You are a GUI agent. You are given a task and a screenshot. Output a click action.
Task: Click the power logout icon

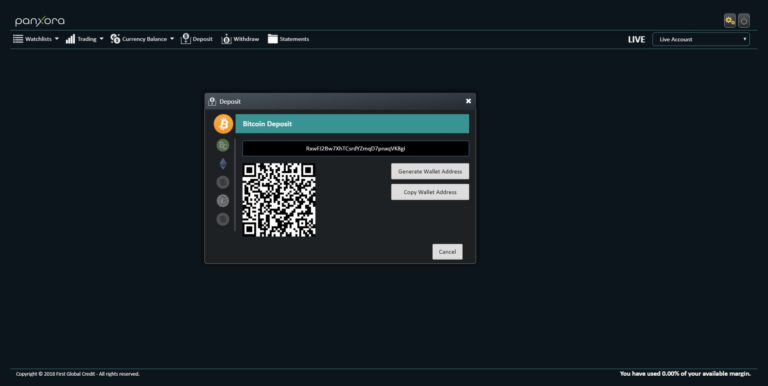pos(744,21)
